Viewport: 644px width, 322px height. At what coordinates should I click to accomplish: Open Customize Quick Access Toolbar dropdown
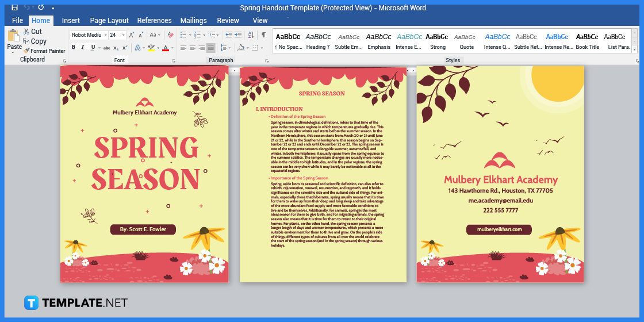(x=53, y=8)
